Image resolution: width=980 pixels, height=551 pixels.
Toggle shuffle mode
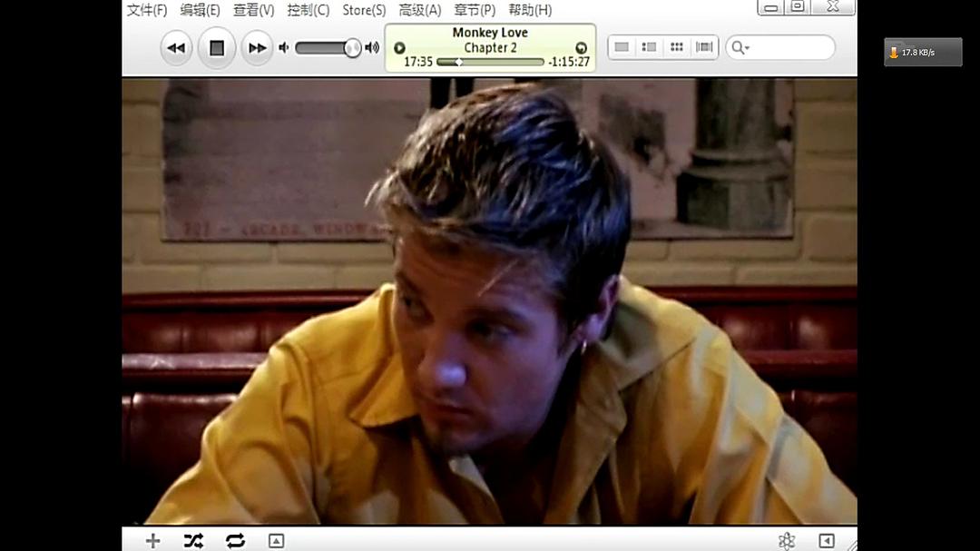(x=193, y=541)
